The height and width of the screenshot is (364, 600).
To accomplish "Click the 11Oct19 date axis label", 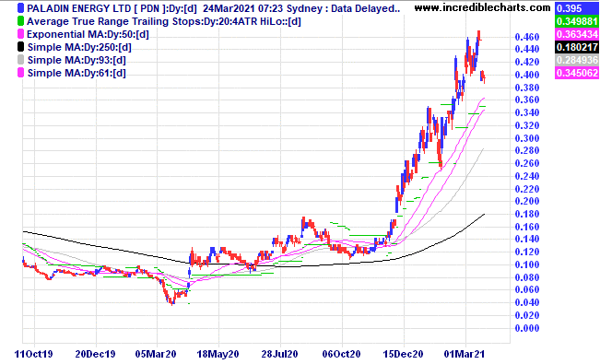I will click(34, 354).
